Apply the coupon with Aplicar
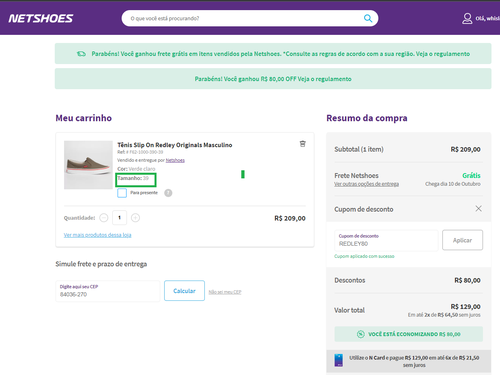This screenshot has width=500, height=375. click(462, 240)
